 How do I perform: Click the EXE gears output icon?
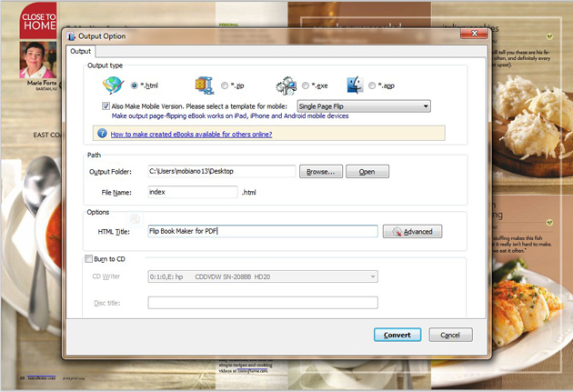click(x=286, y=85)
